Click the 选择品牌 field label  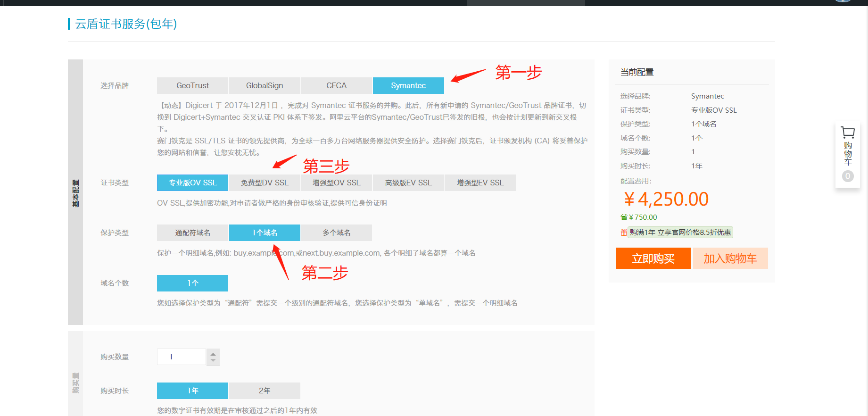click(115, 85)
